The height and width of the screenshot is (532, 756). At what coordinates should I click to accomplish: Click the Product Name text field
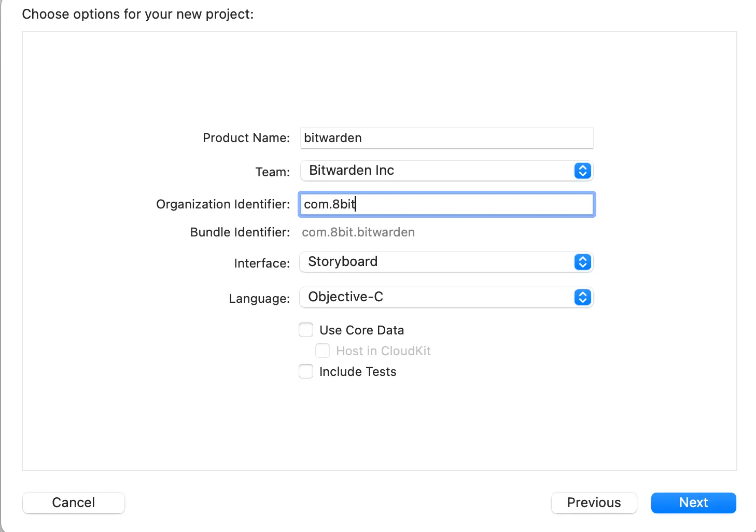pyautogui.click(x=446, y=138)
